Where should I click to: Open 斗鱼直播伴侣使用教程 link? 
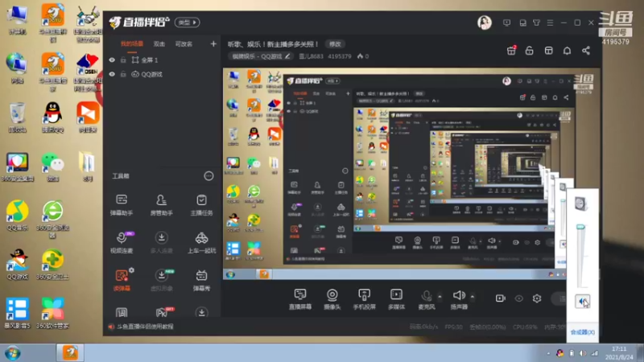[145, 327]
